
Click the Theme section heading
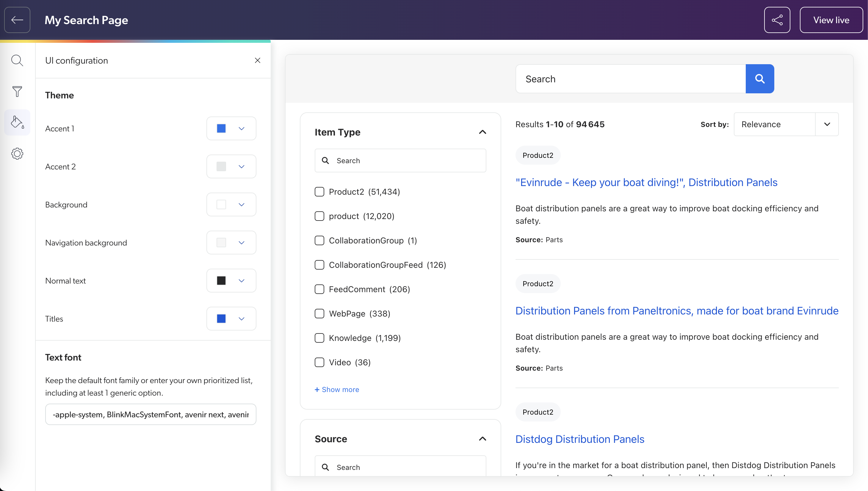[59, 95]
